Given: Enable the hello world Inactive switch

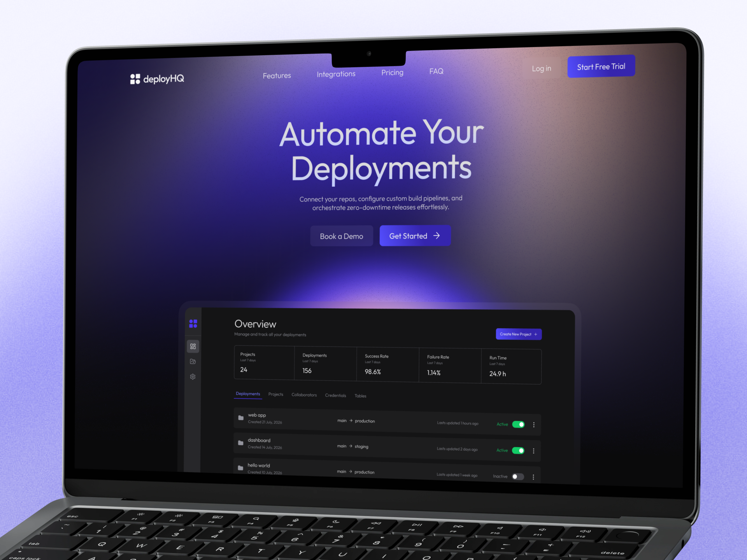Looking at the screenshot, I should (518, 476).
